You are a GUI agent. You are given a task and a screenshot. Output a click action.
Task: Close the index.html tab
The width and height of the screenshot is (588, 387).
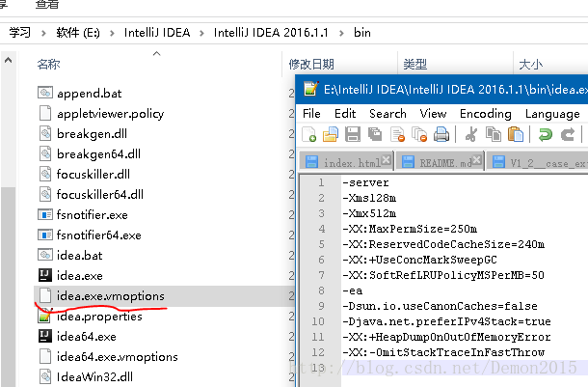tap(387, 160)
